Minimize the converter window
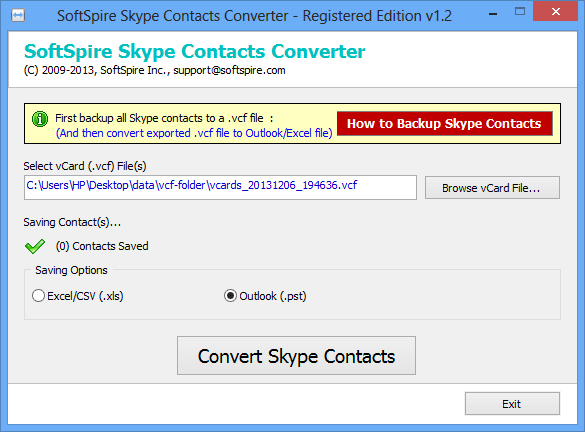This screenshot has width=585, height=432. 493,14
